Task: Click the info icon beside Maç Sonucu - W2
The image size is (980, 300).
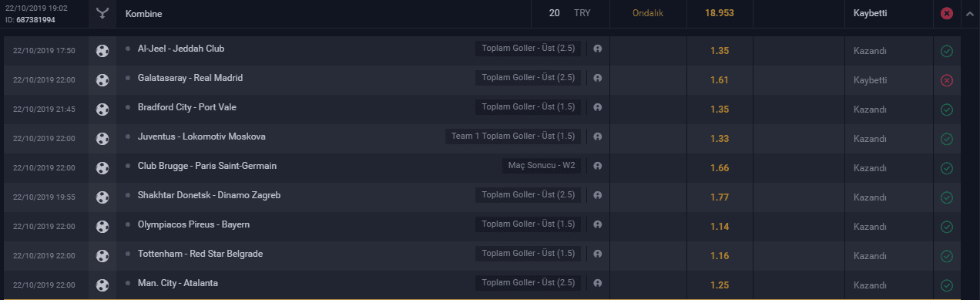Action: point(597,166)
